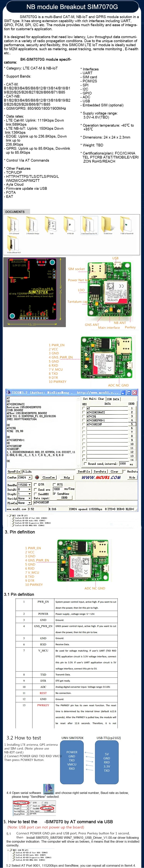Viewport: 144px width, 868px height.
Task: Click the Round send interval field
Action: (x=123, y=464)
